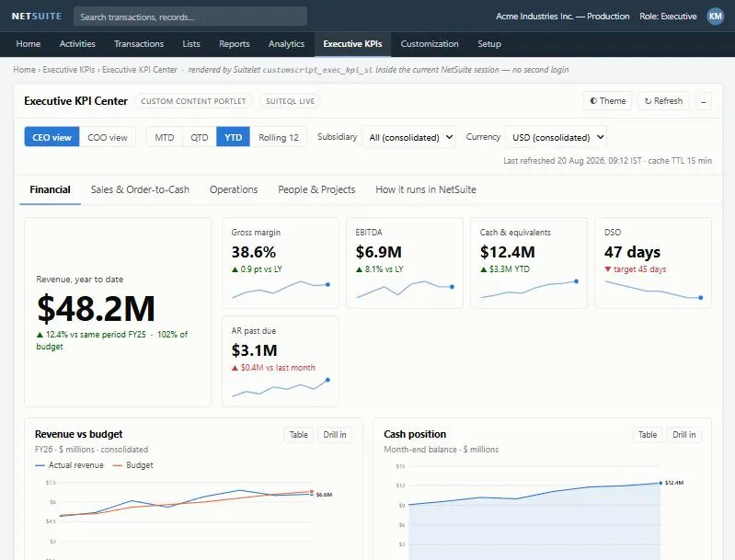Switch to the Financial tab
This screenshot has height=560, width=735.
coord(51,189)
